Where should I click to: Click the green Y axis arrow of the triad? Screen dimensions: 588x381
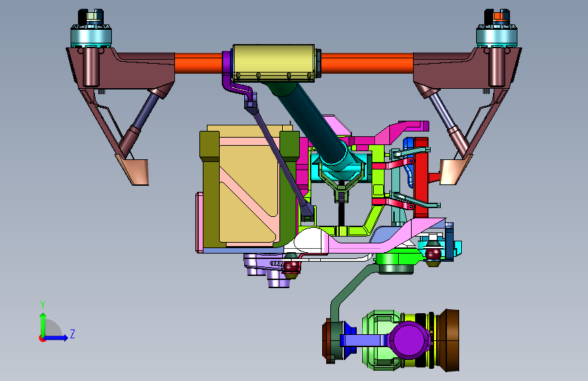click(x=43, y=324)
